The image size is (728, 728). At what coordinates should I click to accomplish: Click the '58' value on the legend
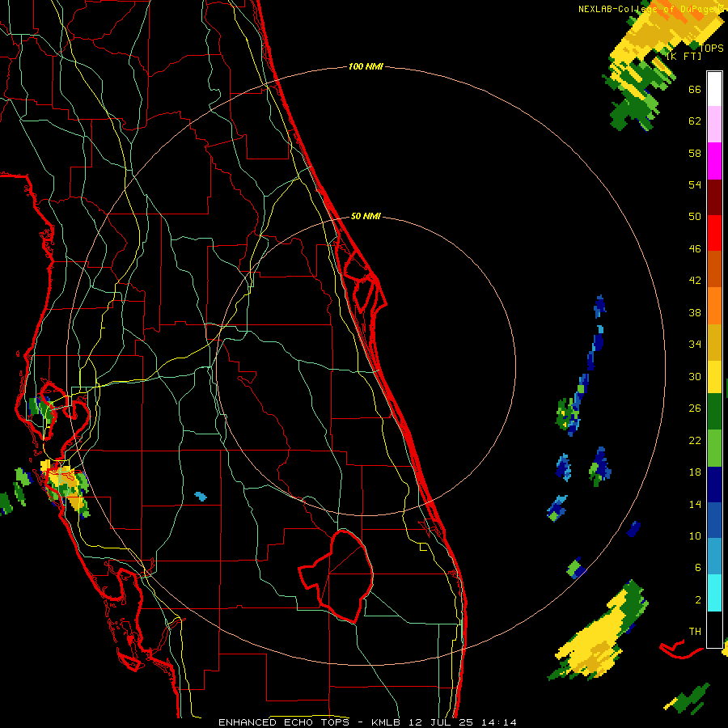coord(695,153)
